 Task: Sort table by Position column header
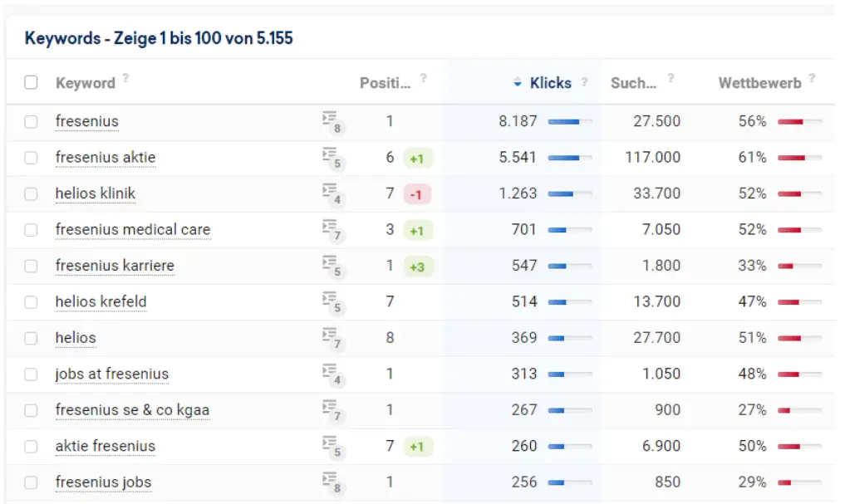pos(385,83)
